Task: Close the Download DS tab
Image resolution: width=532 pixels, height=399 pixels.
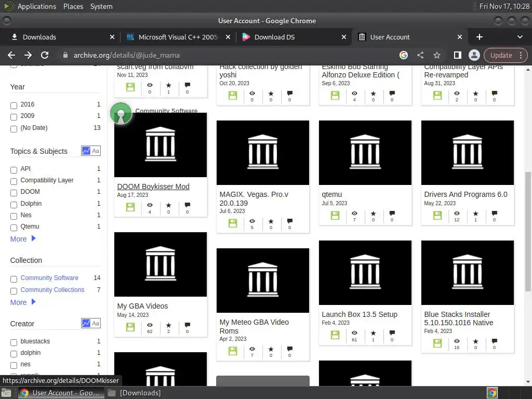Action: (x=344, y=37)
